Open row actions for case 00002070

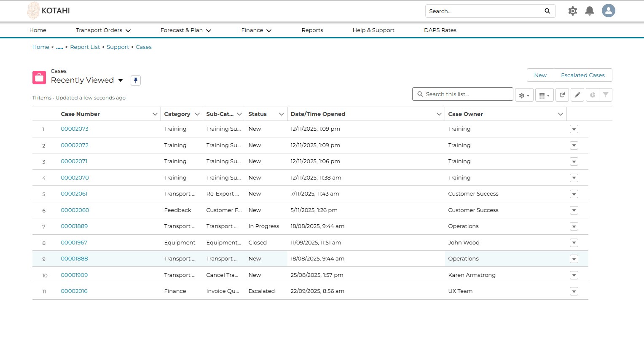click(x=574, y=178)
